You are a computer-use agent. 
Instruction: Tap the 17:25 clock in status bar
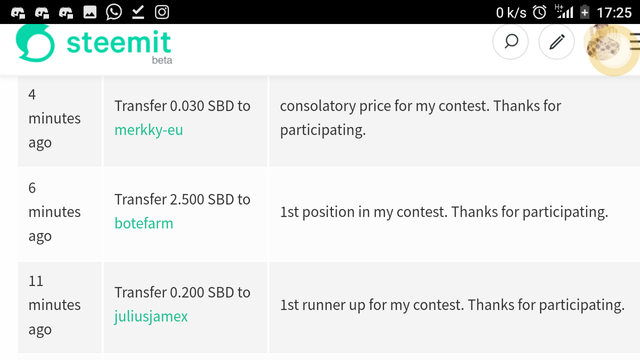click(614, 13)
